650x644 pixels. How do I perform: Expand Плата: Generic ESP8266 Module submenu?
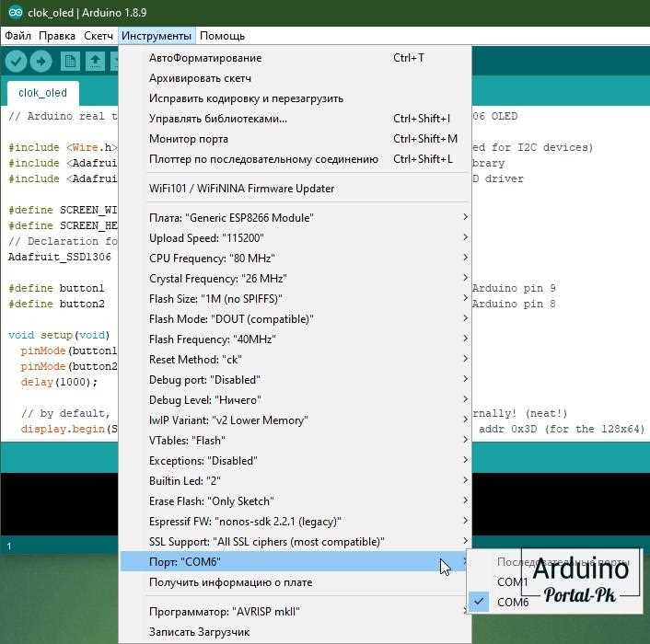coord(296,218)
